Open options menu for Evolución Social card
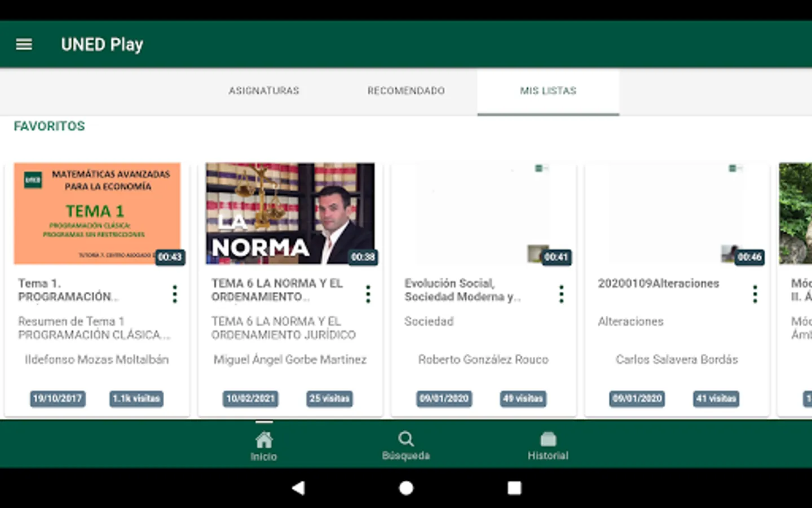The image size is (812, 508). [x=562, y=294]
